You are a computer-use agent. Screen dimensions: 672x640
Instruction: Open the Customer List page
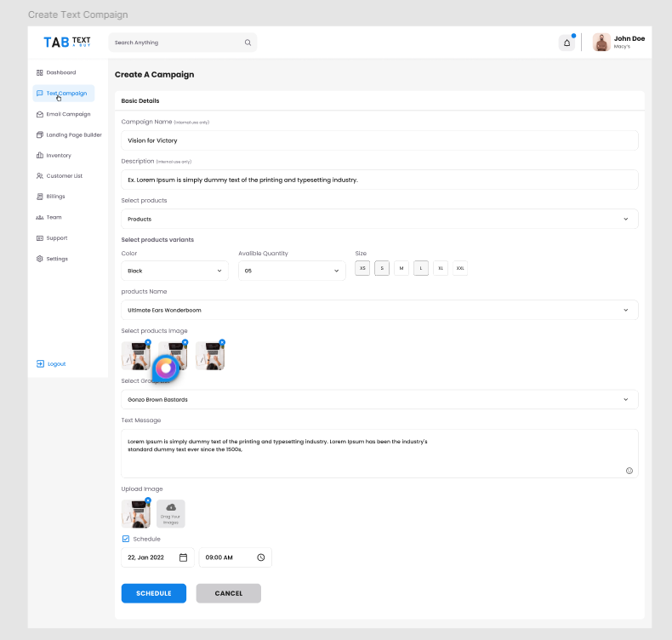(x=65, y=176)
